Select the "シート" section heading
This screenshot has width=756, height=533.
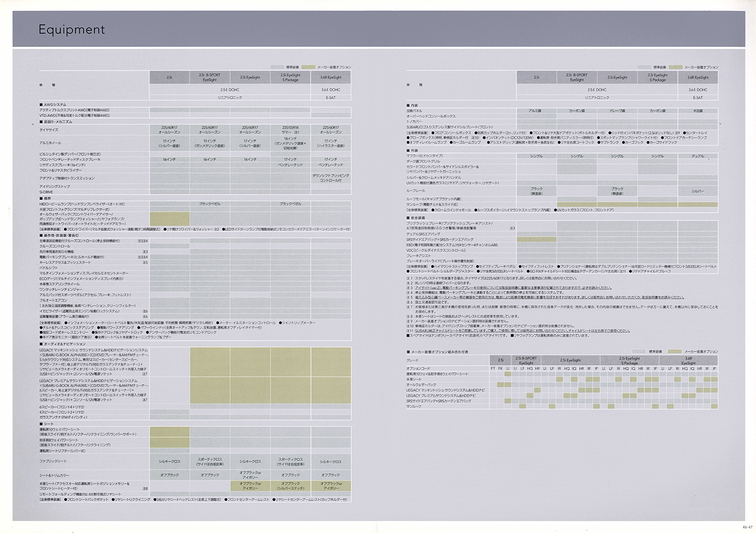tap(47, 424)
